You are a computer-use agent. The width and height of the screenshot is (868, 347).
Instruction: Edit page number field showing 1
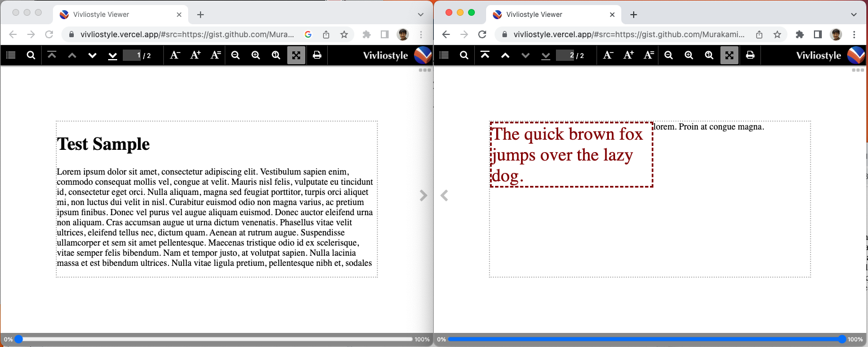(132, 55)
